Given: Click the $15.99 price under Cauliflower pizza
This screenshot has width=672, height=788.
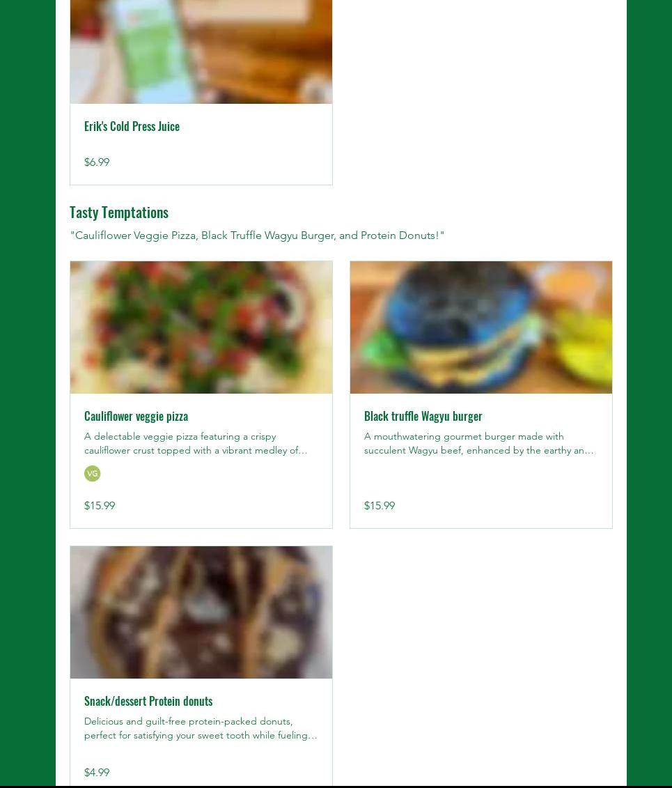Looking at the screenshot, I should point(100,506).
